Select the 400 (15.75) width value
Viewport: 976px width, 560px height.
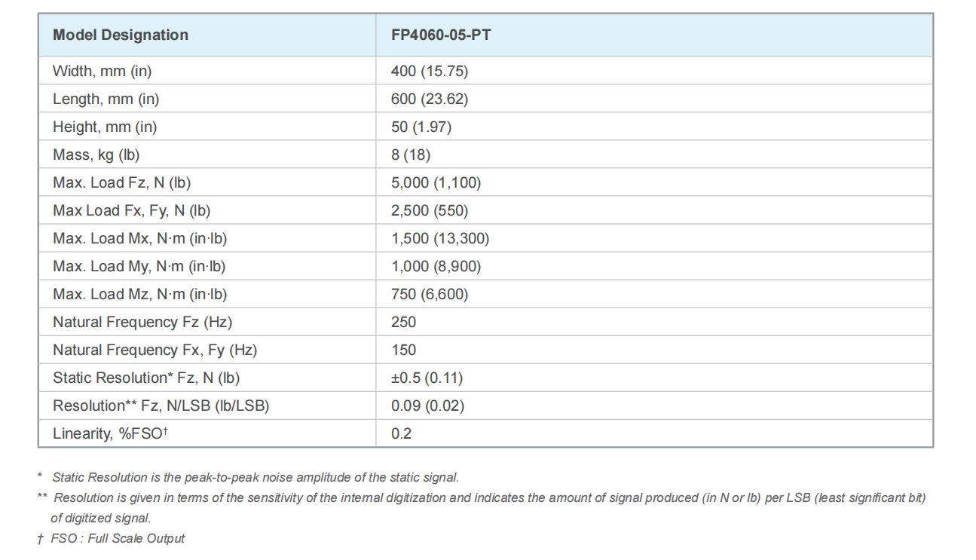[430, 71]
